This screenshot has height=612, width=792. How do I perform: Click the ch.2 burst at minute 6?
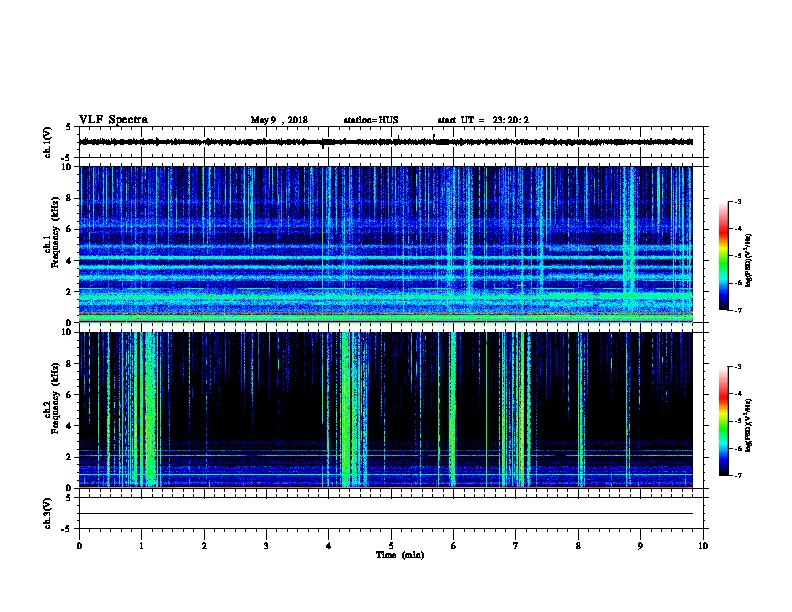(453, 409)
